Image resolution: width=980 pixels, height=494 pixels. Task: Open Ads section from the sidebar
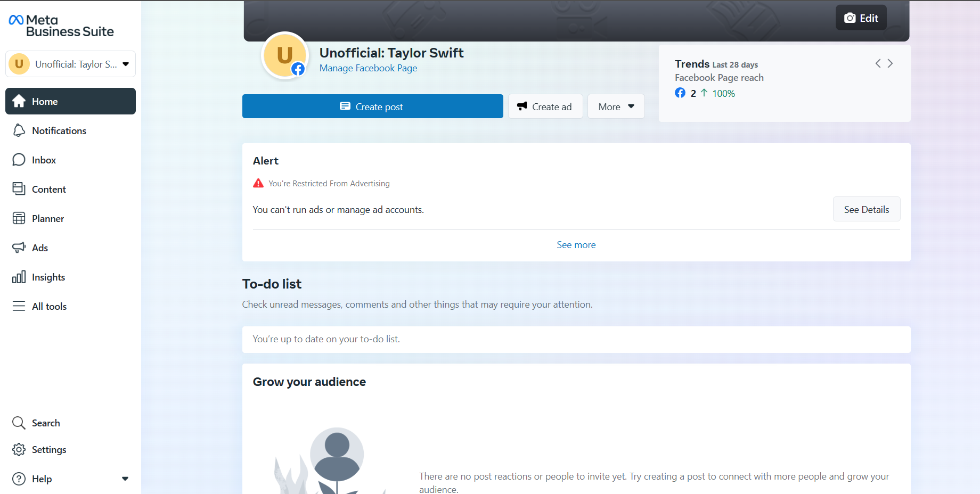(x=70, y=248)
